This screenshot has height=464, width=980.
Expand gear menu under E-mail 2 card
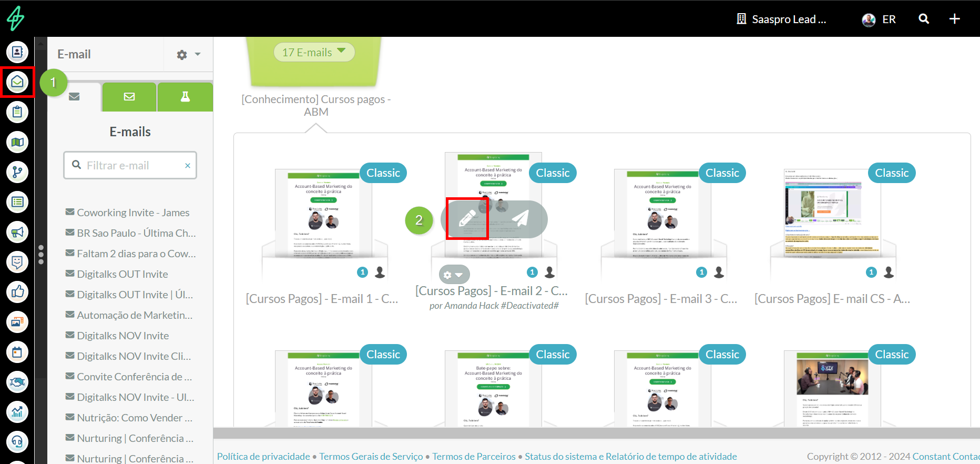coord(454,275)
